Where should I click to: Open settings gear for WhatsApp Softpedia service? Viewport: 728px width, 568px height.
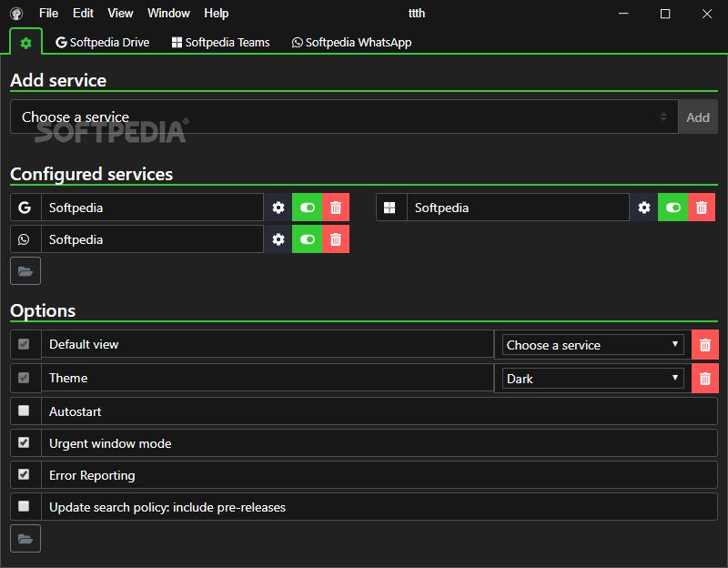pos(278,239)
